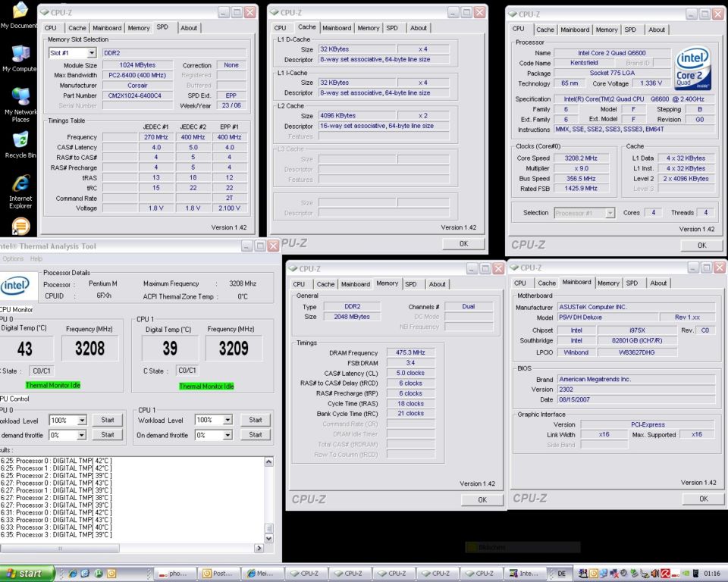Click CPU 0 Thermal Monitor Idle status label
The width and height of the screenshot is (728, 582).
pos(53,386)
